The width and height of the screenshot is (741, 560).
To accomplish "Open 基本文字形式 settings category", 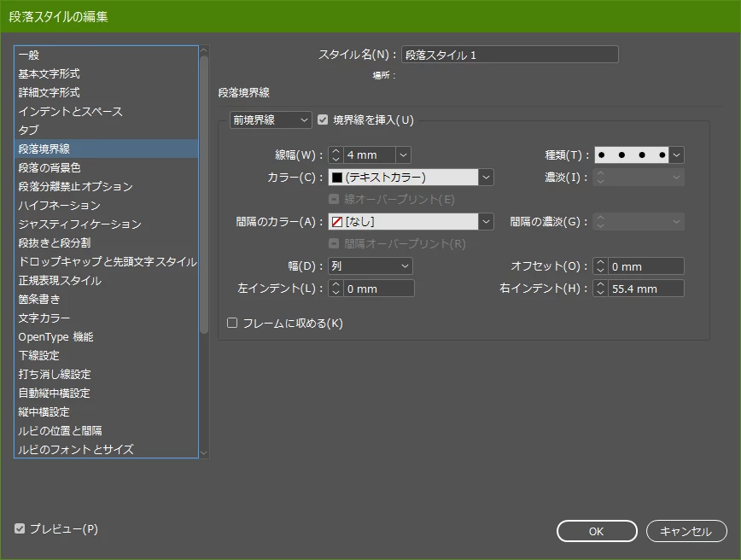I will click(x=107, y=73).
